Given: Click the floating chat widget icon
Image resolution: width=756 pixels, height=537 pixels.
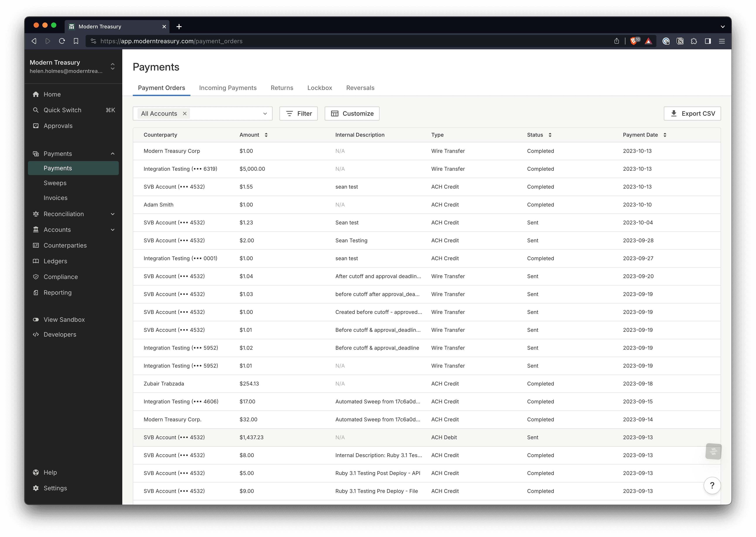Looking at the screenshot, I should [713, 451].
